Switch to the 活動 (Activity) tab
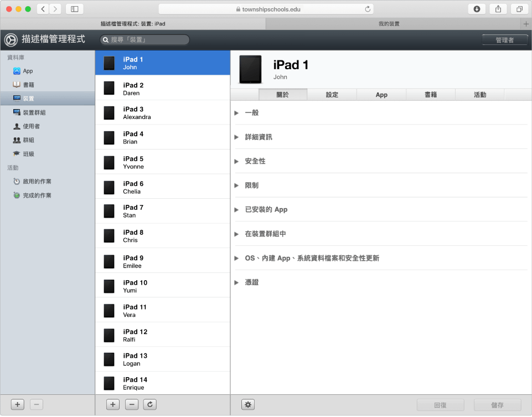The width and height of the screenshot is (532, 417). coord(479,95)
